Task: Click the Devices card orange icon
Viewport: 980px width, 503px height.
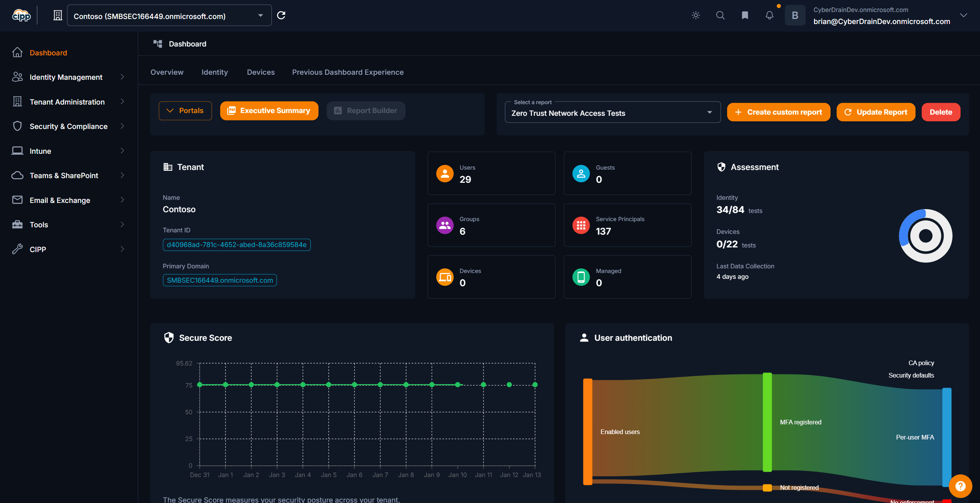Action: pyautogui.click(x=445, y=277)
